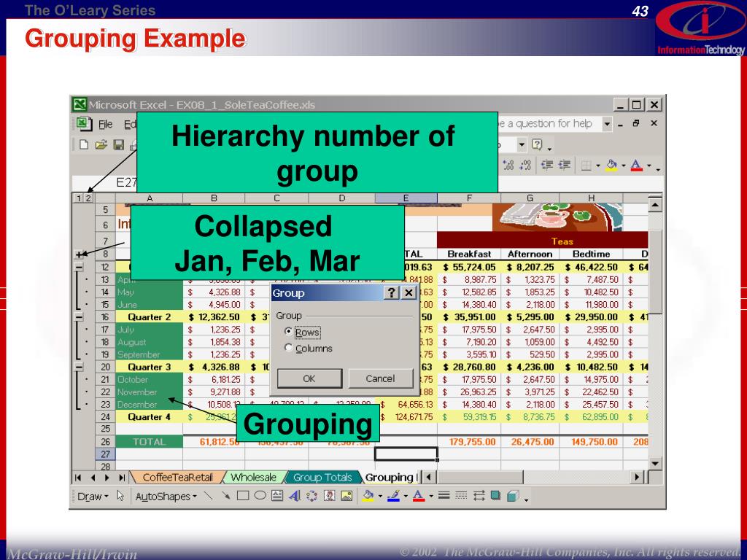Image resolution: width=747 pixels, height=560 pixels.
Task: Click horizontal scrollbar right arrow
Action: click(637, 477)
